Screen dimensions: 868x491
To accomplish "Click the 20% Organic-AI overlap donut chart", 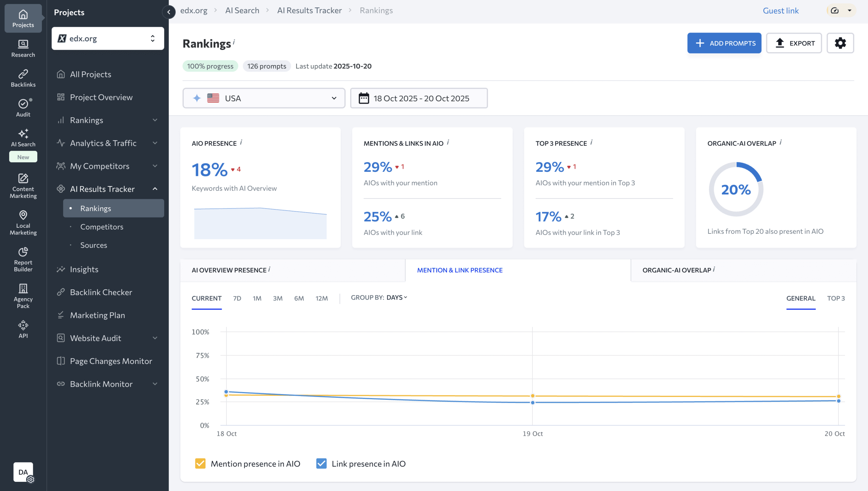I will point(736,189).
